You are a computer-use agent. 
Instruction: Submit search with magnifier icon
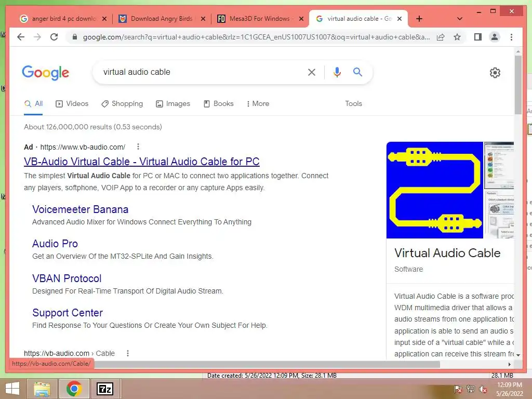click(x=357, y=72)
